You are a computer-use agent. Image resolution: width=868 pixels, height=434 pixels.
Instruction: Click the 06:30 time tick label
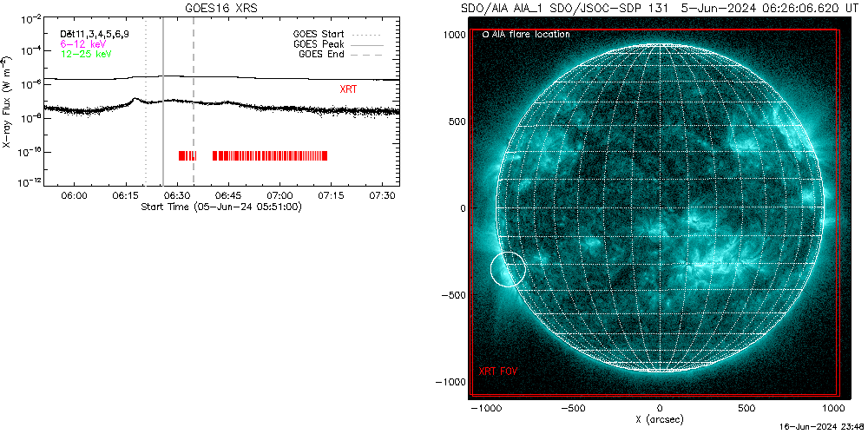pos(177,195)
